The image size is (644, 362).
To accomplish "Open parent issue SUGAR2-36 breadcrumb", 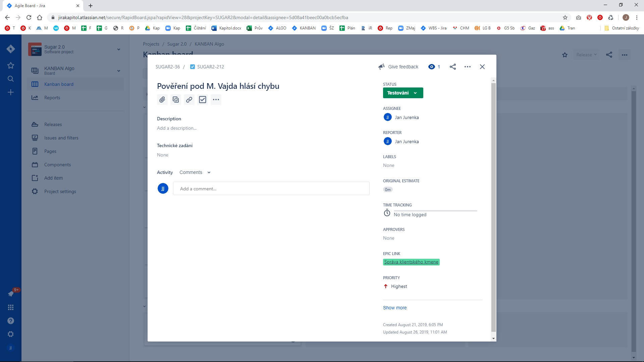I will click(168, 67).
